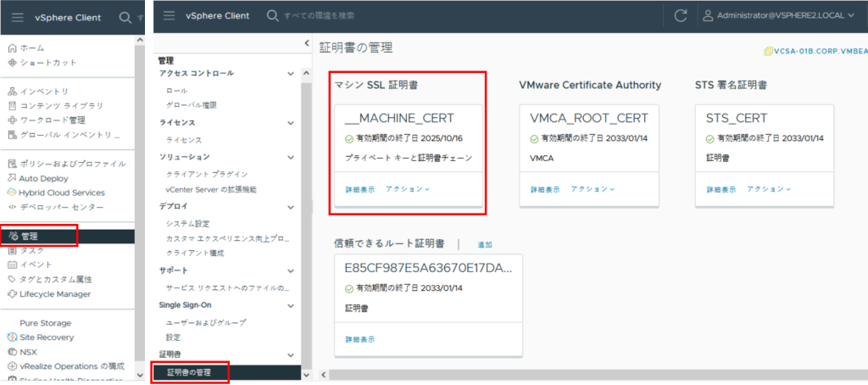
Task: Click the すべての環境を検索 search field
Action: (319, 15)
